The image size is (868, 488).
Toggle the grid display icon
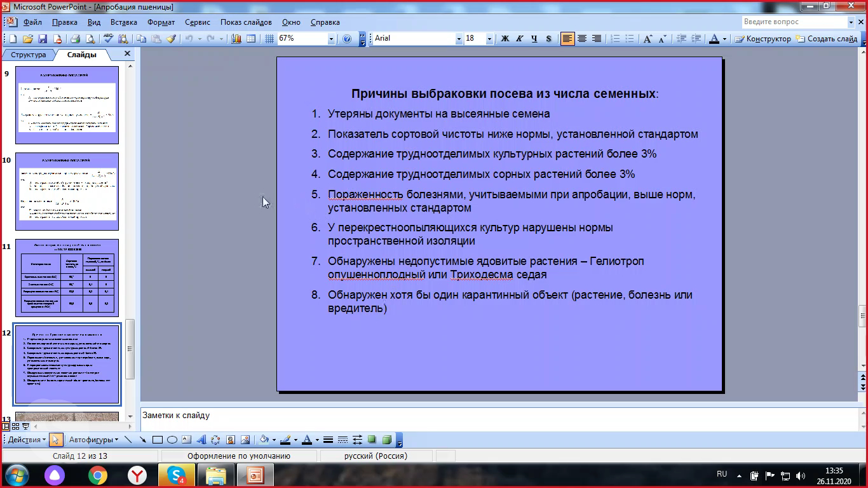pyautogui.click(x=269, y=39)
